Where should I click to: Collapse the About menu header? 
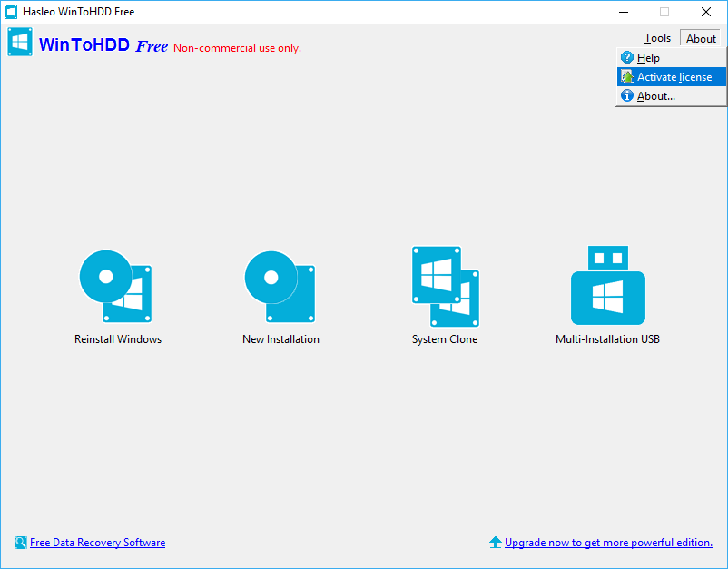click(x=701, y=38)
